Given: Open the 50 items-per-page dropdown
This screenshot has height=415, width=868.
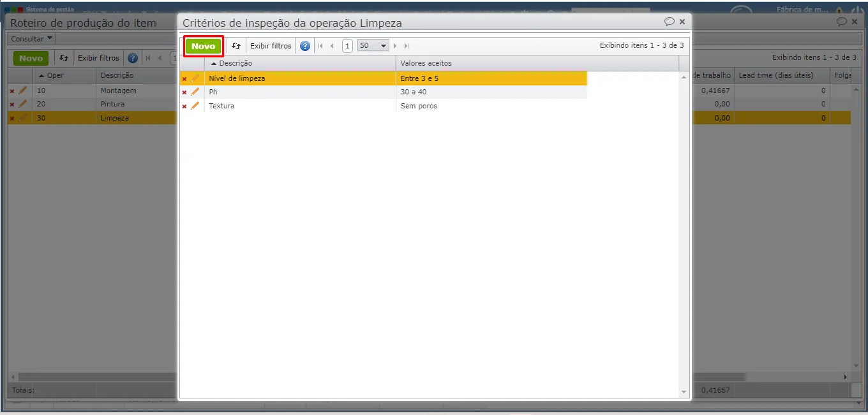Looking at the screenshot, I should [373, 46].
